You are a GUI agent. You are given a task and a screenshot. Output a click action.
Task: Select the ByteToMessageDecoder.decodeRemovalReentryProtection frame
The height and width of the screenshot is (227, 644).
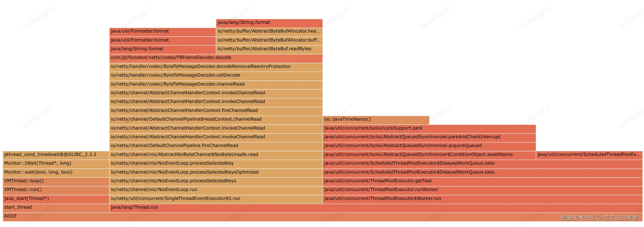(x=216, y=67)
